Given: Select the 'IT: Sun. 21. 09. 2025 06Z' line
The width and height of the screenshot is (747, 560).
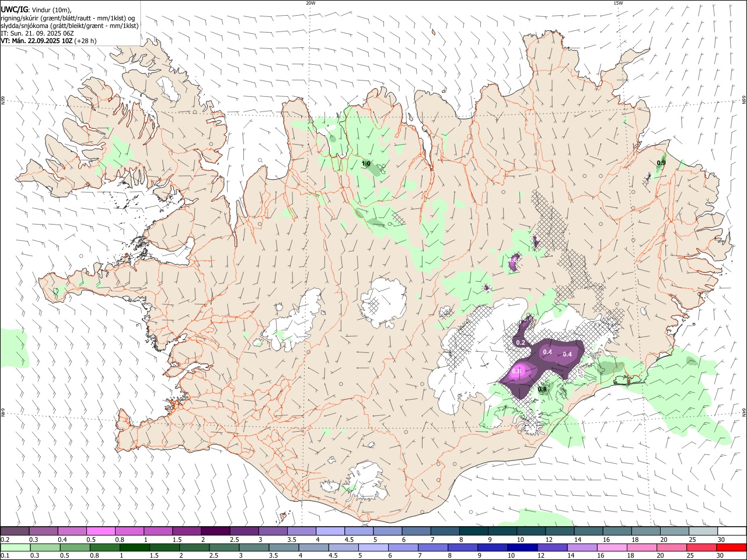Looking at the screenshot, I should (x=37, y=33).
